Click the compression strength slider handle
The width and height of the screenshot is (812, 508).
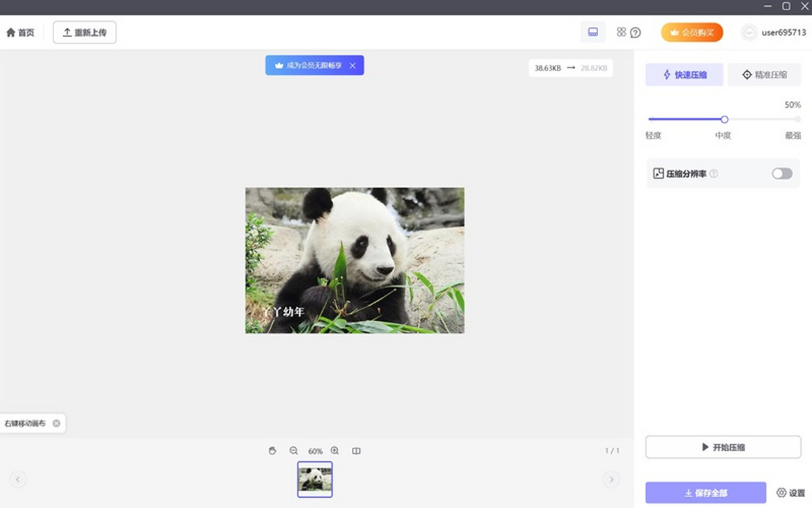(724, 119)
